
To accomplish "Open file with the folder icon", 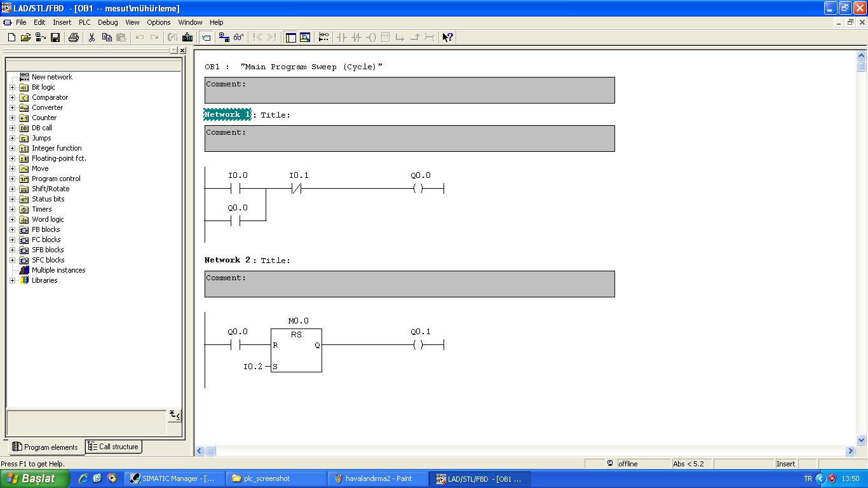I will click(x=25, y=37).
